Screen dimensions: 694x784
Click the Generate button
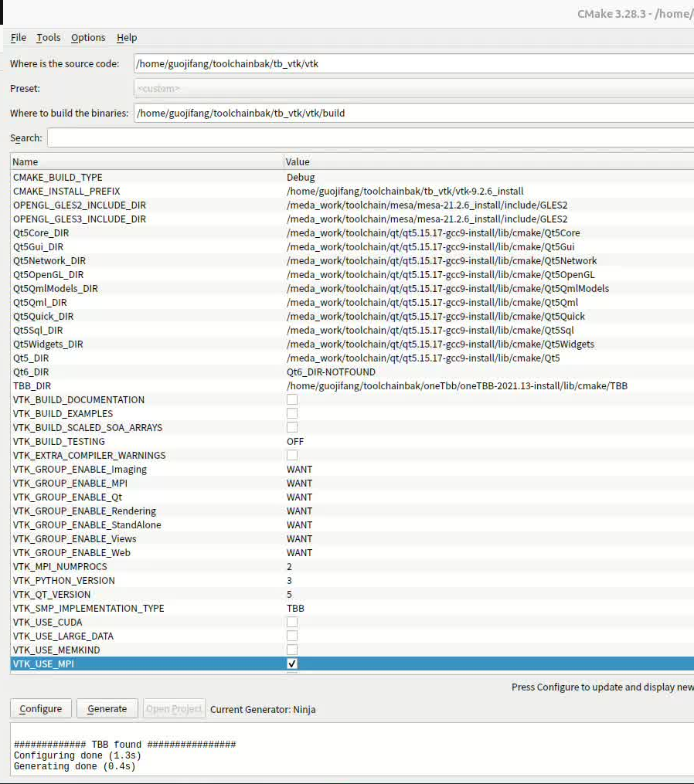point(107,708)
